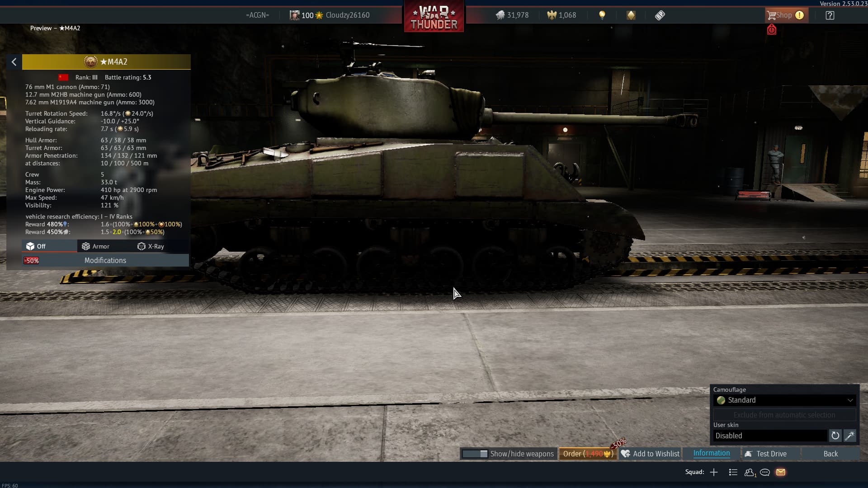Click the Test Drive button

click(x=766, y=454)
